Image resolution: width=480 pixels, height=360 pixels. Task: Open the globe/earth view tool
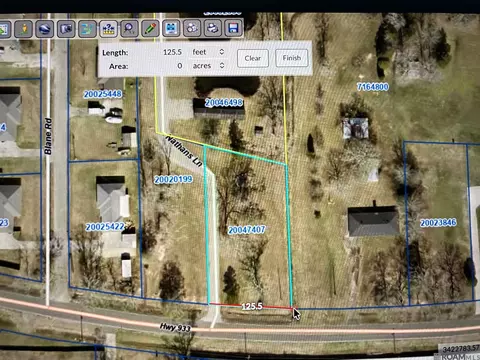click(x=45, y=29)
